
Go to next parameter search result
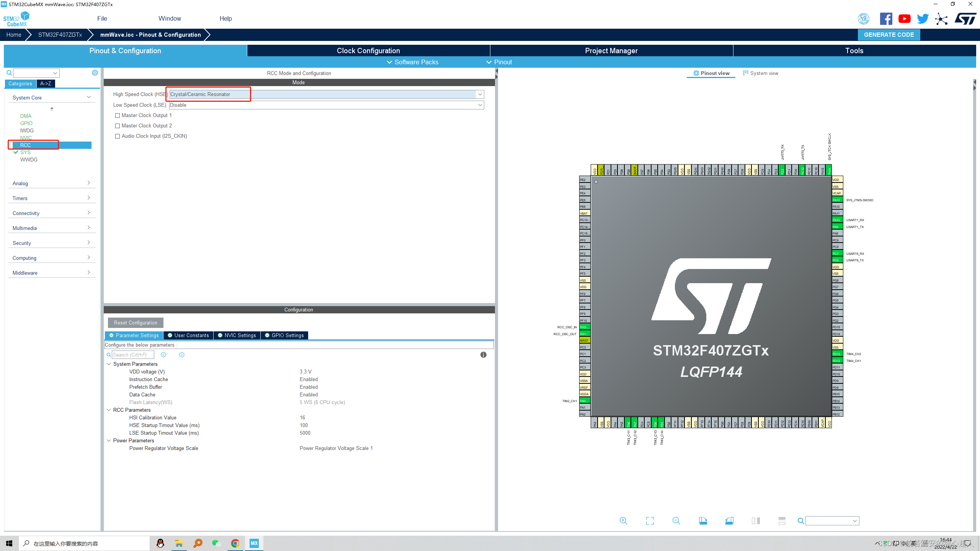(x=182, y=355)
